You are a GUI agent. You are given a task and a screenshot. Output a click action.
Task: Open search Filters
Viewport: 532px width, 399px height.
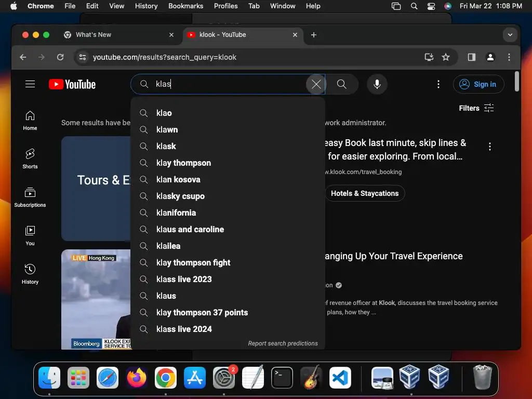pos(476,108)
